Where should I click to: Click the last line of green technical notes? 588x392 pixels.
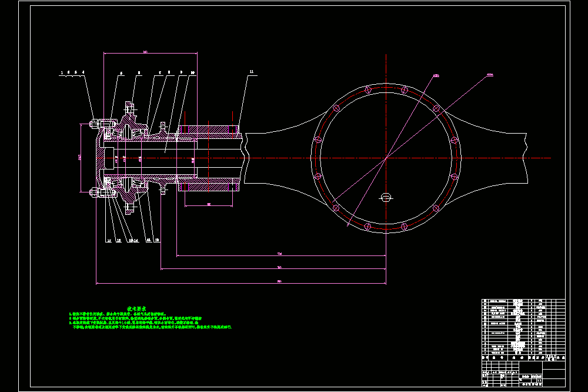pyautogui.click(x=152, y=327)
